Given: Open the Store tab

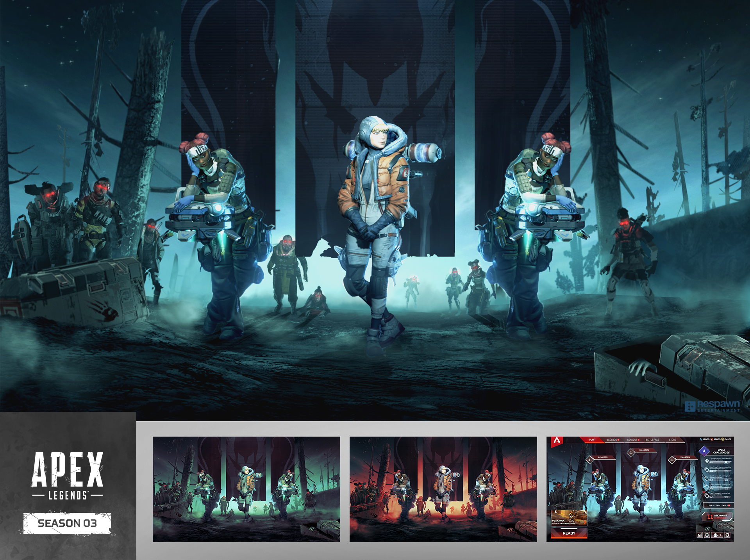Looking at the screenshot, I should 672,440.
